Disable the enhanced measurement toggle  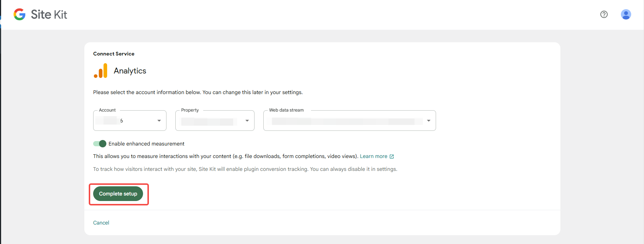100,144
